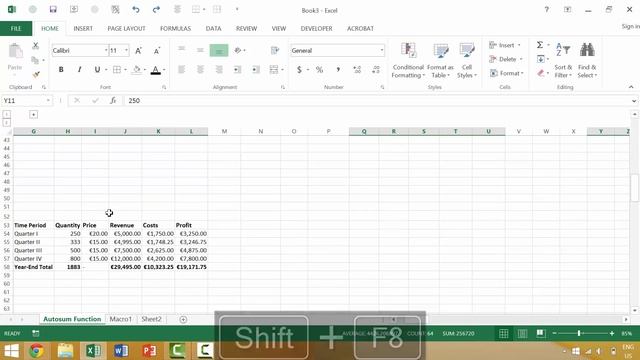Decrease font size with small A icon
Screen dimensions: 640x360
pyautogui.click(x=157, y=51)
